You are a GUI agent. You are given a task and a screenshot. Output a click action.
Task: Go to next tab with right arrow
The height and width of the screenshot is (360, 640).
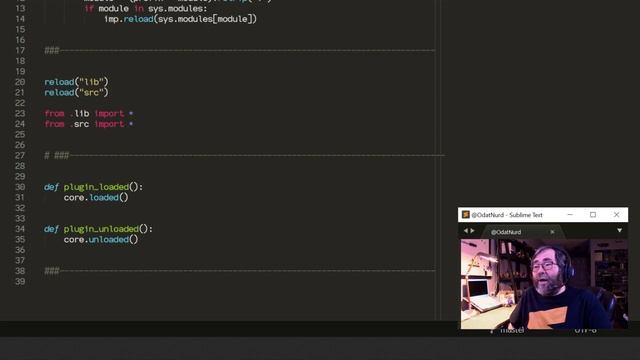(x=472, y=231)
